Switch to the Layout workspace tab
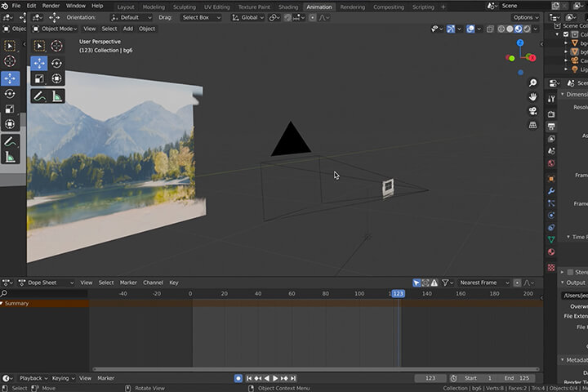This screenshot has height=392, width=588. click(126, 7)
